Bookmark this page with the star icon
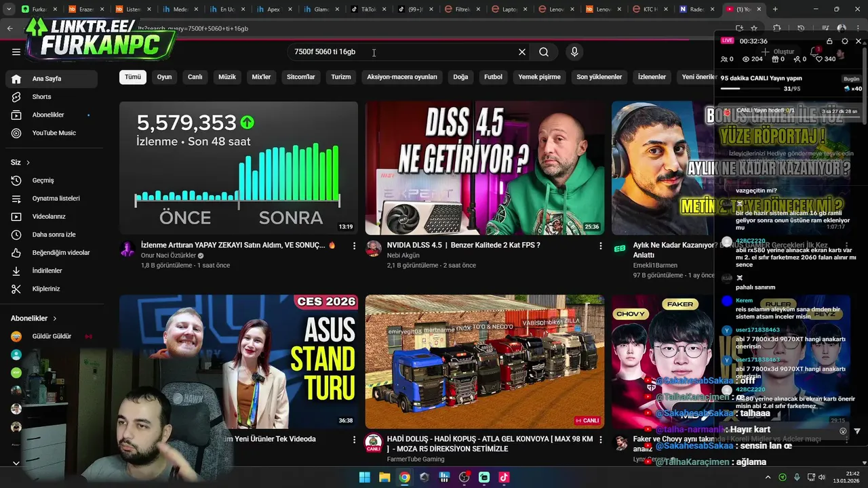868x488 pixels. (x=754, y=28)
